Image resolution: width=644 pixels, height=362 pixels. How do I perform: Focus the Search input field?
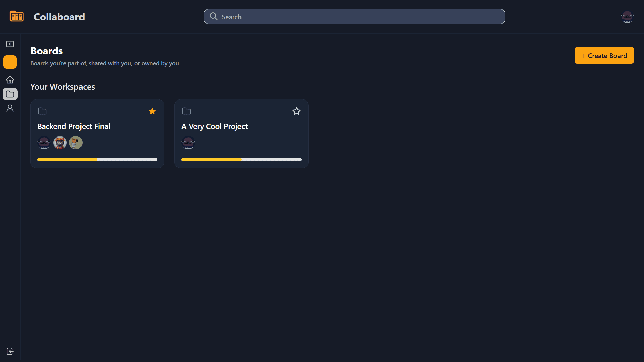pos(354,17)
